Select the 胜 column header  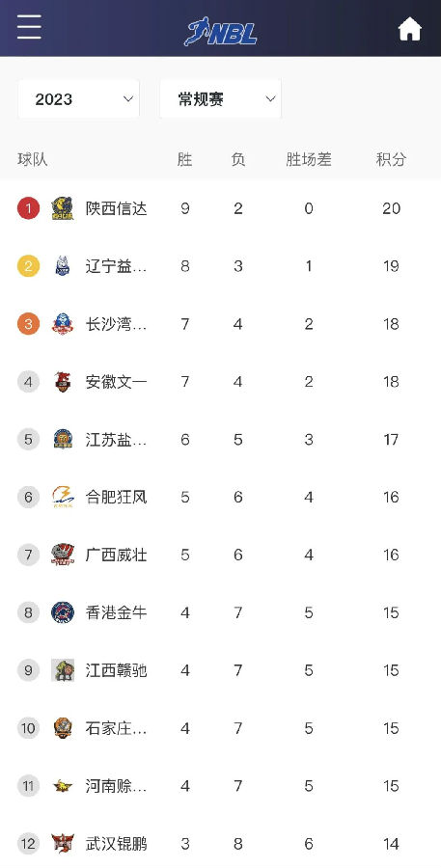[185, 160]
